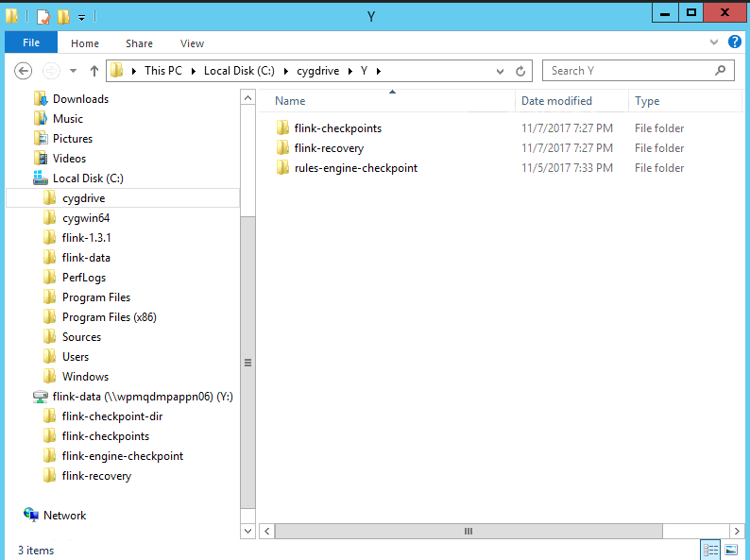Switch to details view layout

[x=709, y=550]
